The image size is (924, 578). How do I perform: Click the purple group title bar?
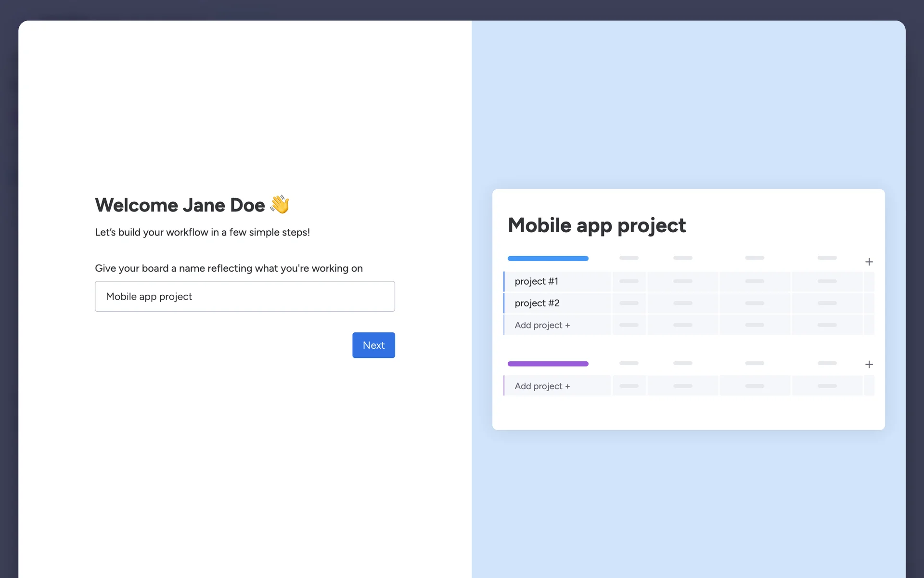pyautogui.click(x=548, y=364)
